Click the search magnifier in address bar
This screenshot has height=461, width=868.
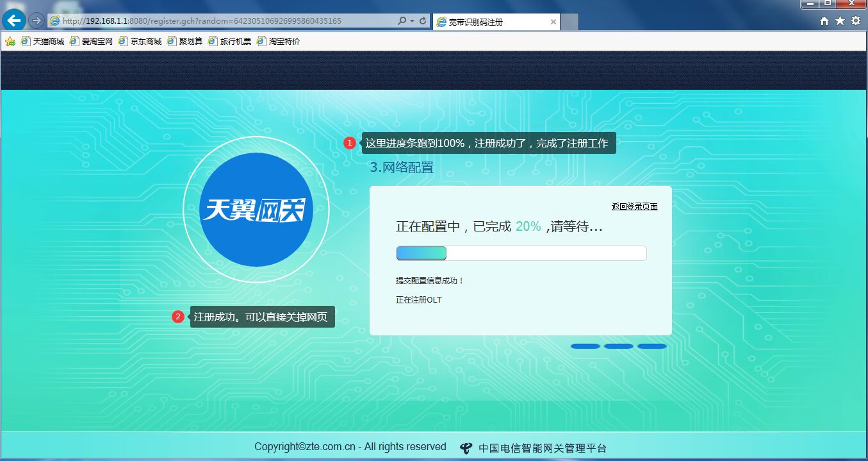[402, 21]
